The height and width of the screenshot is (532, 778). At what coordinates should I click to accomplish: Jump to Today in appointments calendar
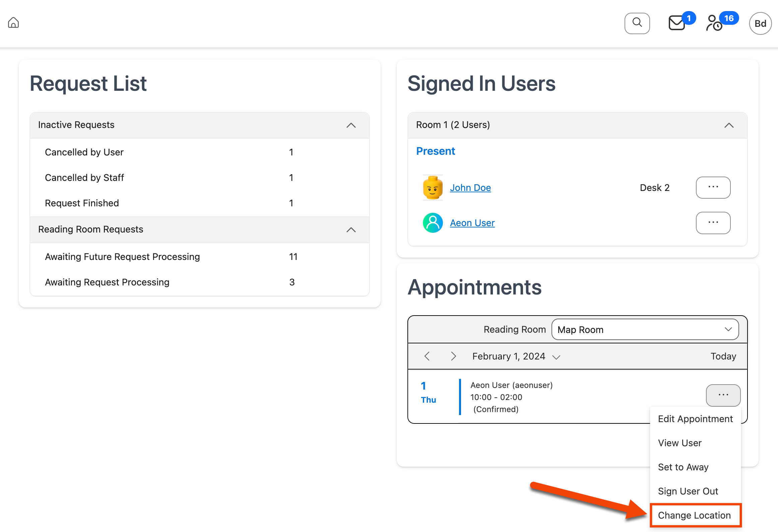click(723, 356)
